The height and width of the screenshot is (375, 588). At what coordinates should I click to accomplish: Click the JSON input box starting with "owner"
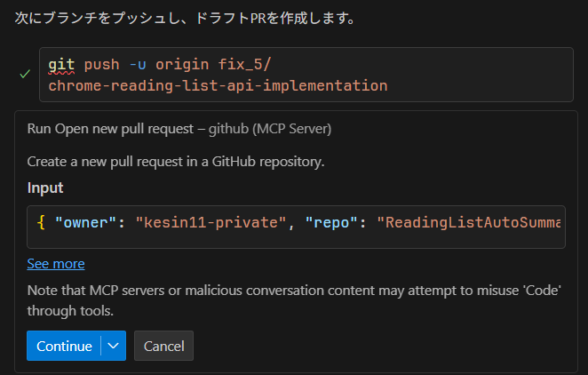pyautogui.click(x=296, y=227)
